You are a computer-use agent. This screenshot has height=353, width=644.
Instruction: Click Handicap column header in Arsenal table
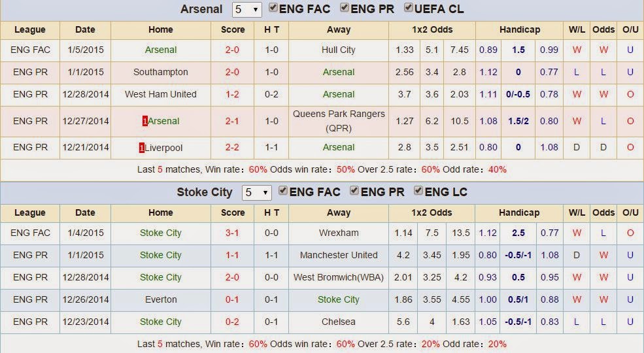[x=520, y=30]
